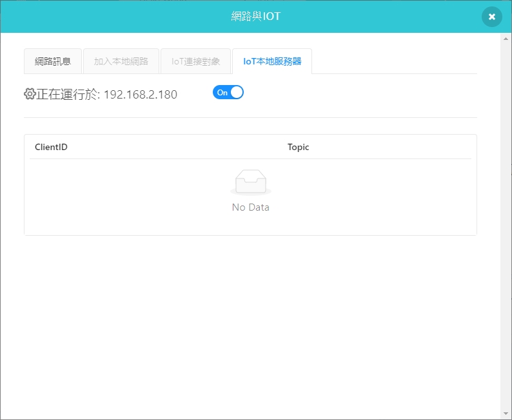Select the IoT連接對象 tab
512x420 pixels.
point(196,62)
